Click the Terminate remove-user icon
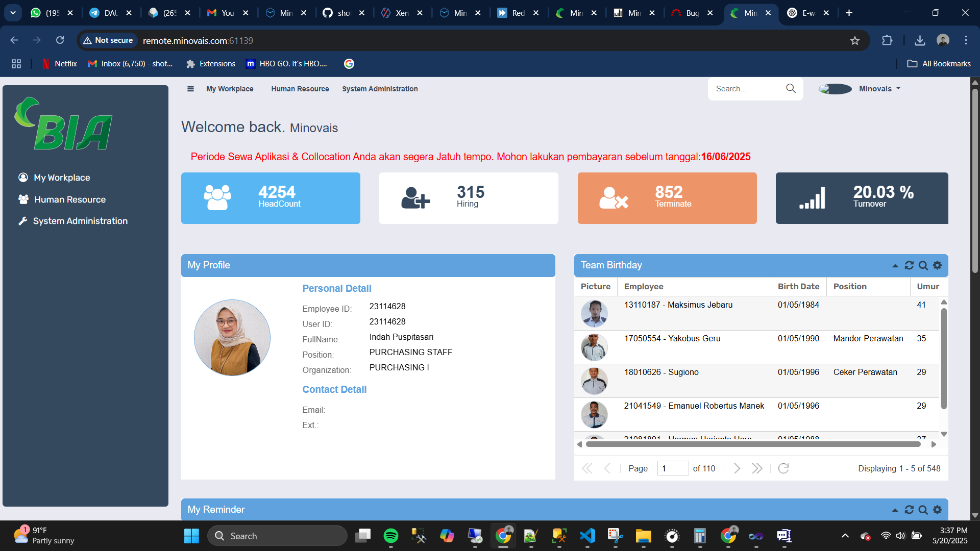This screenshot has width=980, height=551. point(614,198)
